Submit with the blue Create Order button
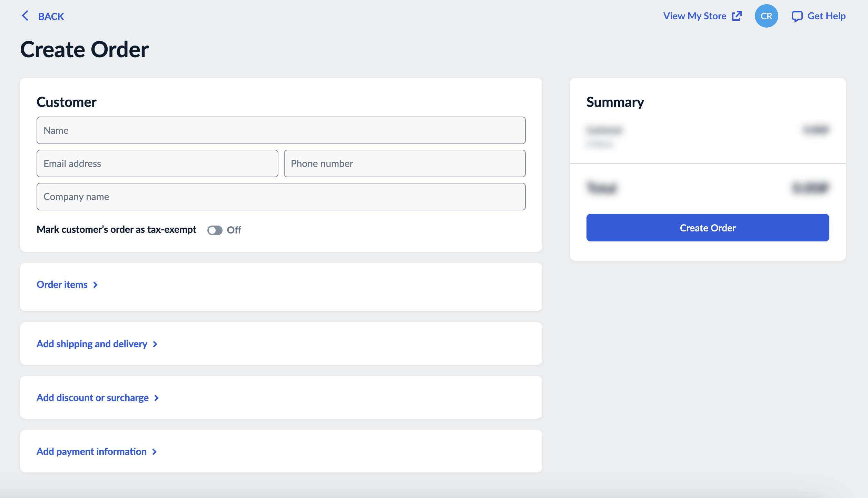Viewport: 868px width, 498px height. [x=708, y=228]
